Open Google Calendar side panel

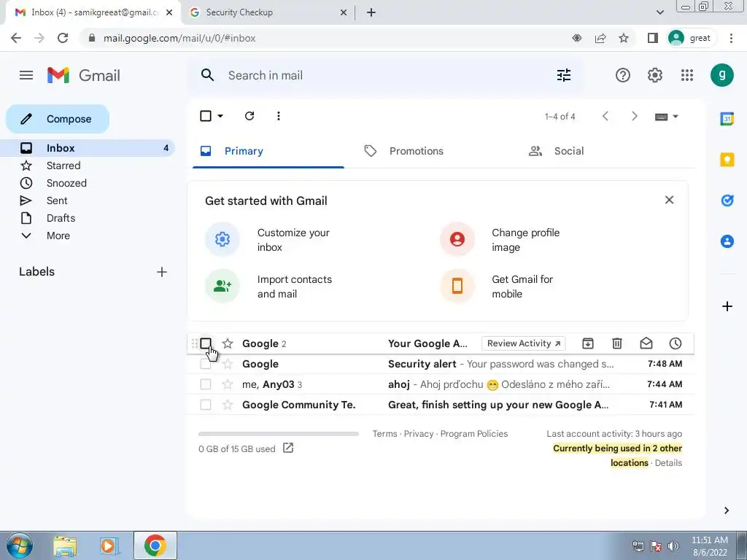(x=727, y=119)
